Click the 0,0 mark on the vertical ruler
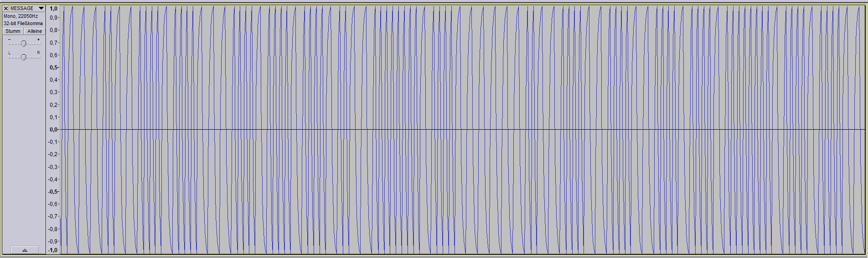The height and width of the screenshot is (258, 868). (53, 130)
